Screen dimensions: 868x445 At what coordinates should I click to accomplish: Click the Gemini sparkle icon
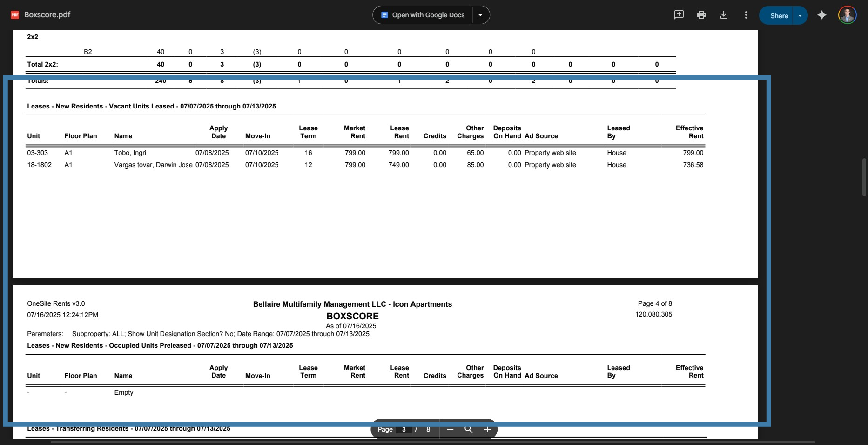(821, 14)
